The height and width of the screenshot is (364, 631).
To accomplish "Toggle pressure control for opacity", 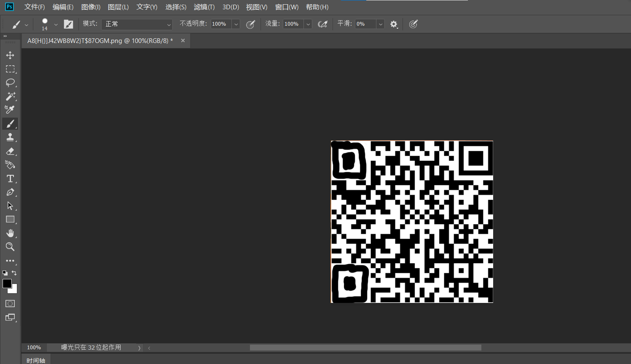I will 250,24.
